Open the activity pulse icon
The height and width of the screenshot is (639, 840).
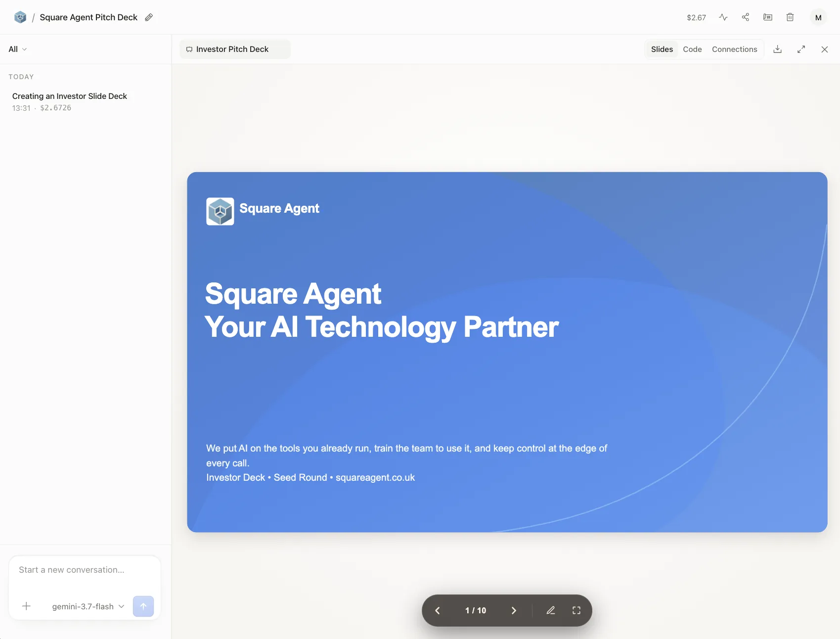tap(723, 17)
